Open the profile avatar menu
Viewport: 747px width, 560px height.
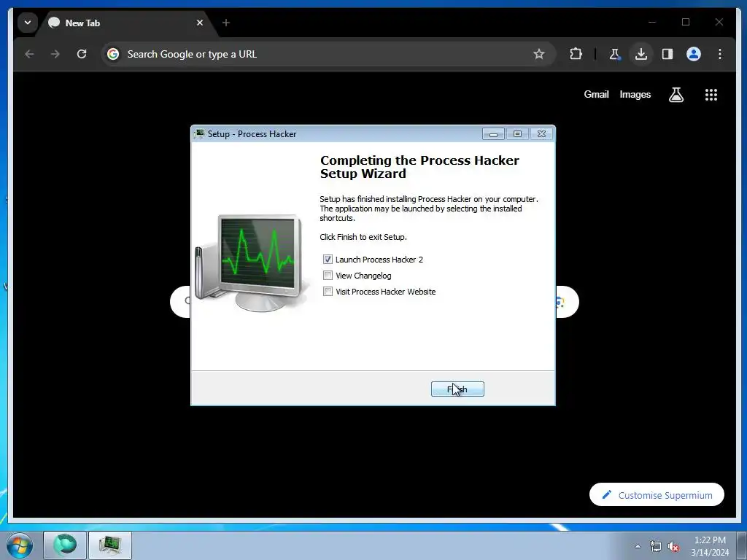(x=694, y=54)
